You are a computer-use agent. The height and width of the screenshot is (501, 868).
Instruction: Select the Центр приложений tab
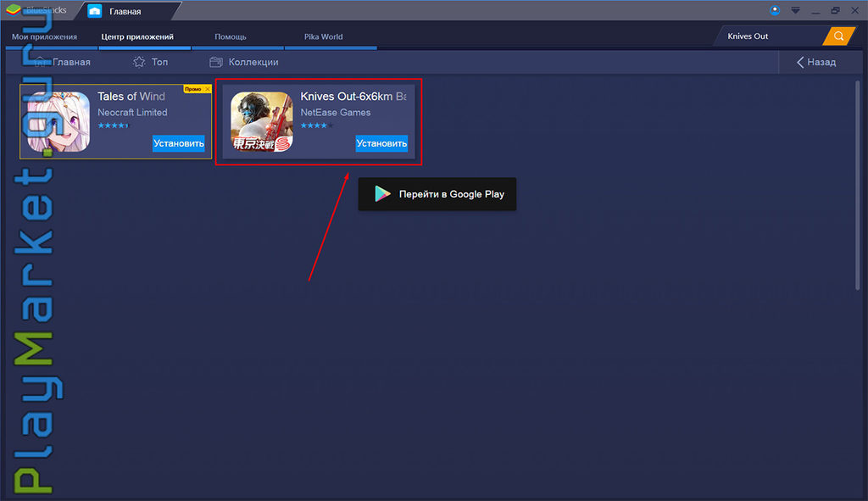(137, 36)
